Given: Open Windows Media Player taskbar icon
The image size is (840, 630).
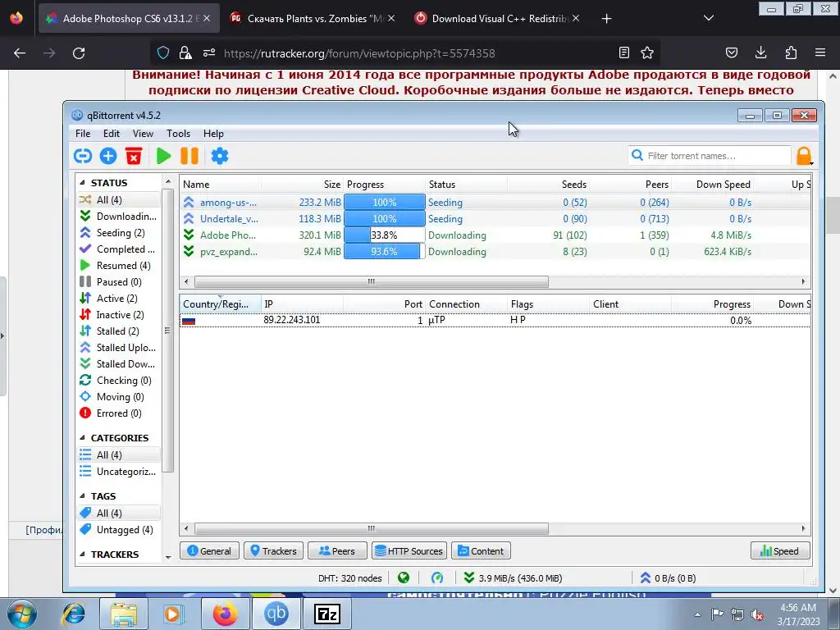Looking at the screenshot, I should (x=173, y=614).
